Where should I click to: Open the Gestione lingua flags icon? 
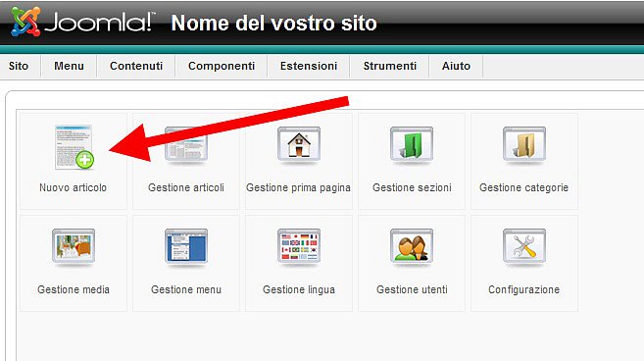pos(299,246)
